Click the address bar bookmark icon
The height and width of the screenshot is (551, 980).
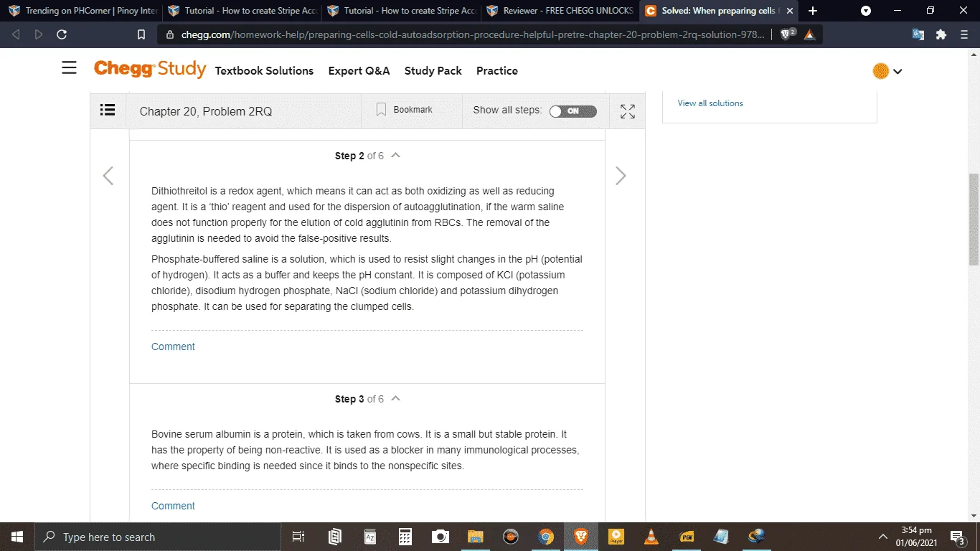pyautogui.click(x=141, y=34)
